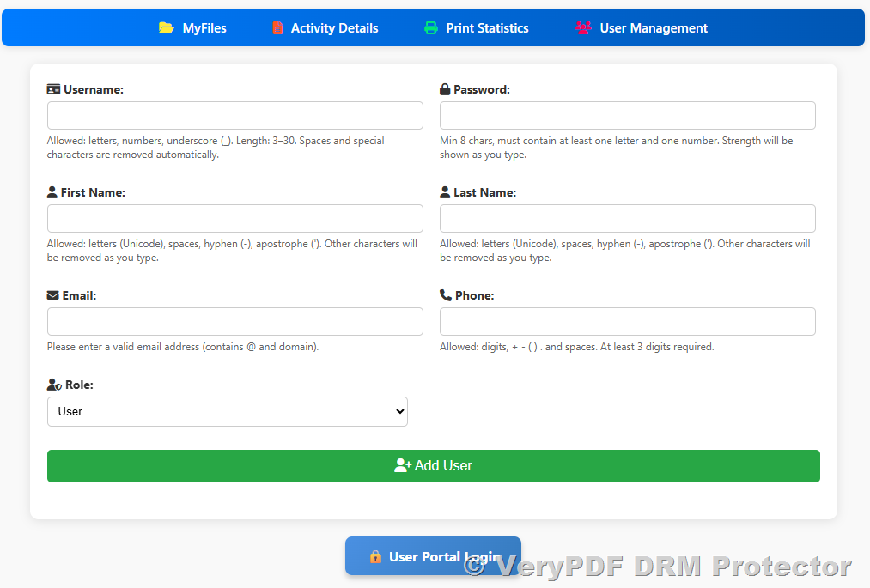Click the person icon beside First Name label
Screen dimensions: 870x588
coord(52,192)
